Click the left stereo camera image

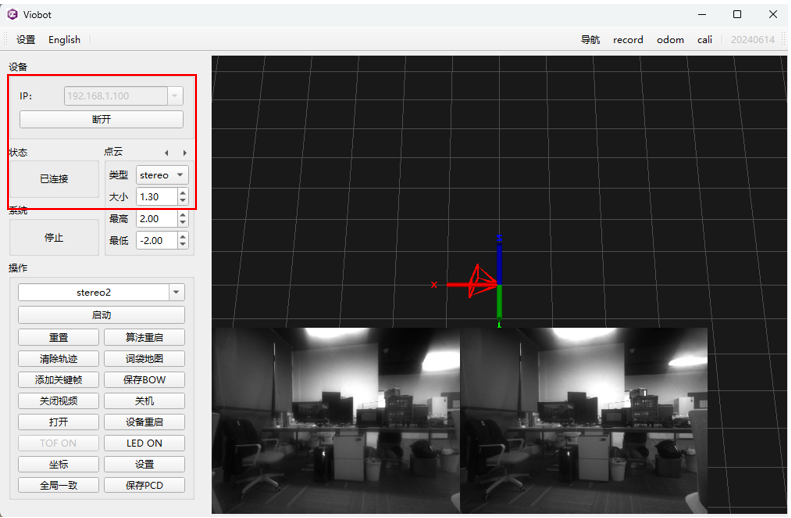tap(336, 421)
